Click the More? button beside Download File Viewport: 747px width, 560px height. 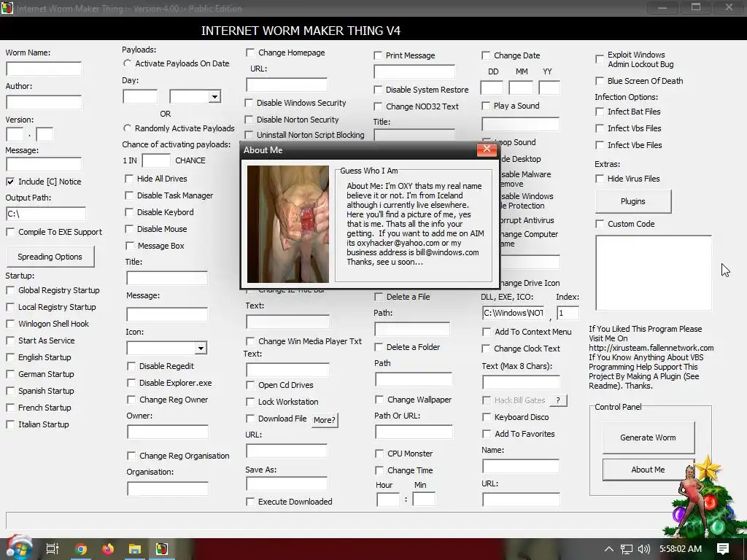pyautogui.click(x=325, y=420)
